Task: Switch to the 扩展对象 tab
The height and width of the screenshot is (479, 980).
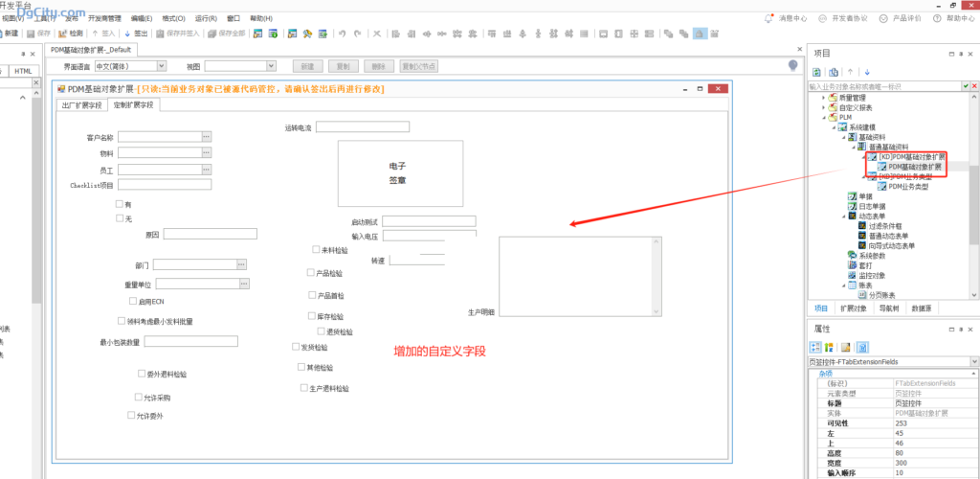Action: (854, 308)
